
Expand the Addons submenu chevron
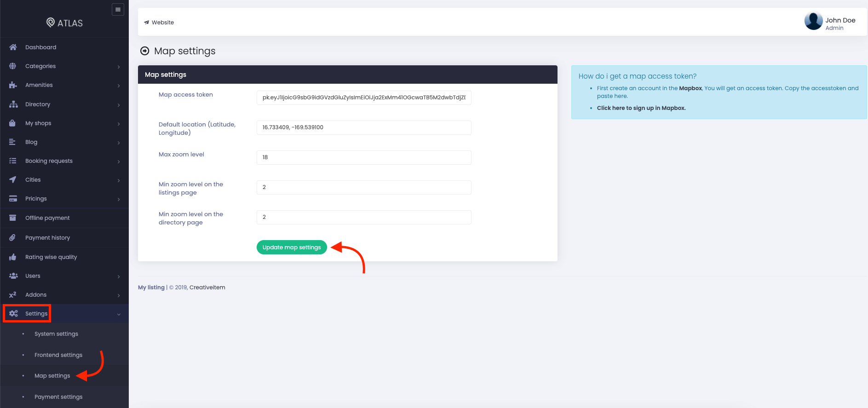tap(119, 295)
